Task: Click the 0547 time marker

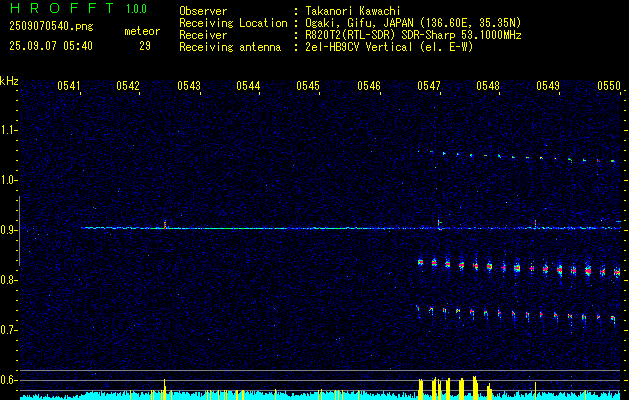Action: point(429,85)
